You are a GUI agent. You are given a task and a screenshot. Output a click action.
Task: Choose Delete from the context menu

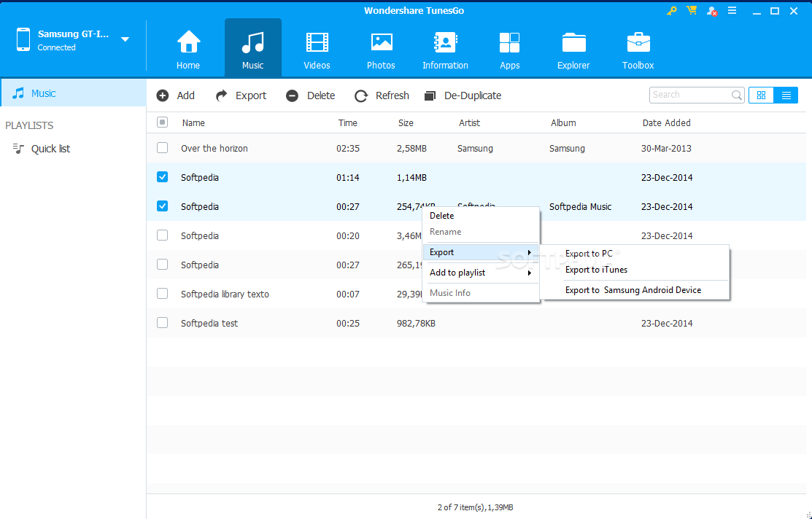pyautogui.click(x=481, y=216)
